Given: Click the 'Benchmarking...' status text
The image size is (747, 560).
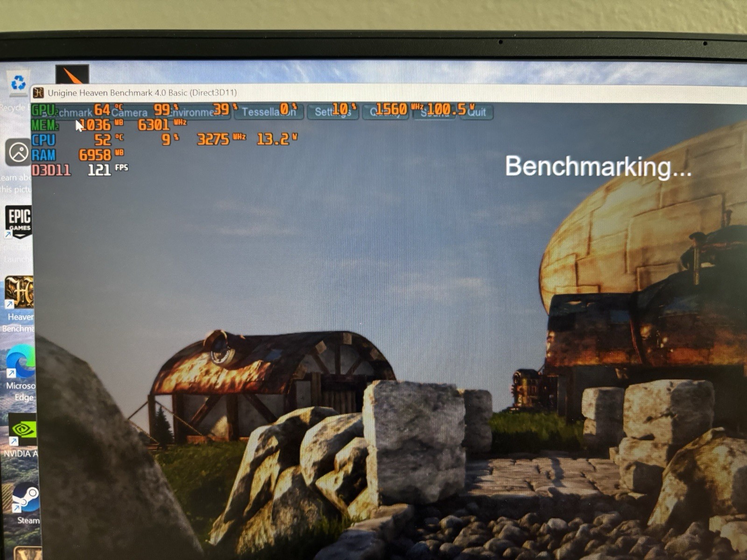Looking at the screenshot, I should tap(598, 166).
